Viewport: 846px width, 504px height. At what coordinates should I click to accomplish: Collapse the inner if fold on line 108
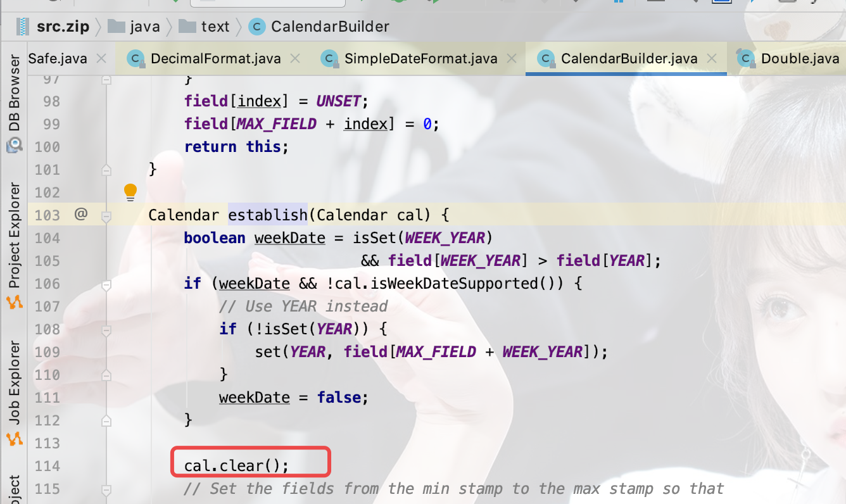(x=106, y=329)
